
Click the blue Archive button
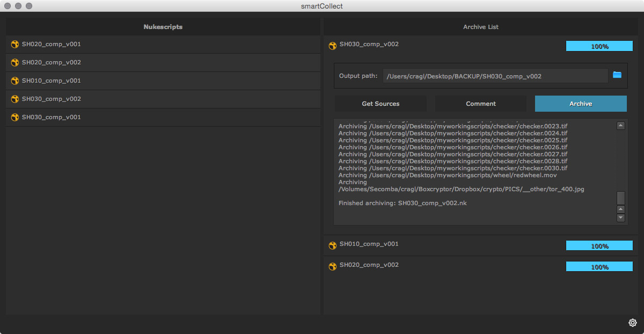[580, 104]
